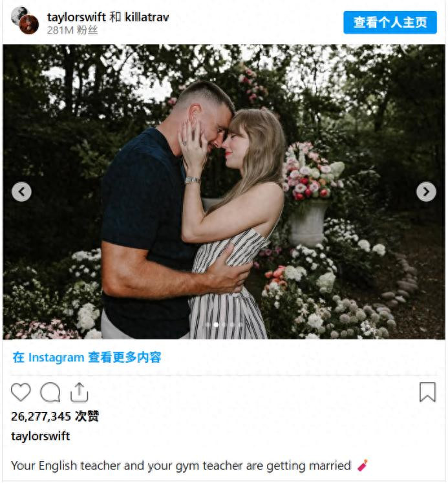Click the 281M 粉丝 follower count

pos(72,30)
